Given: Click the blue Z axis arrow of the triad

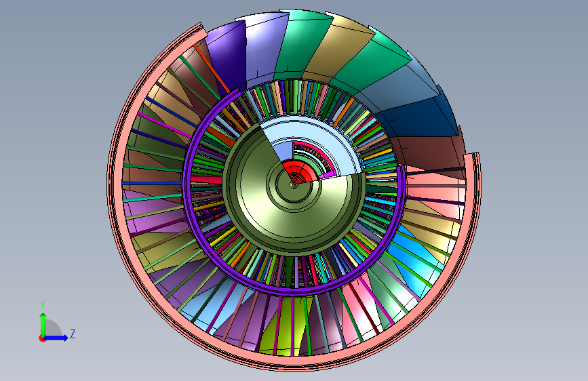Looking at the screenshot, I should (x=56, y=338).
